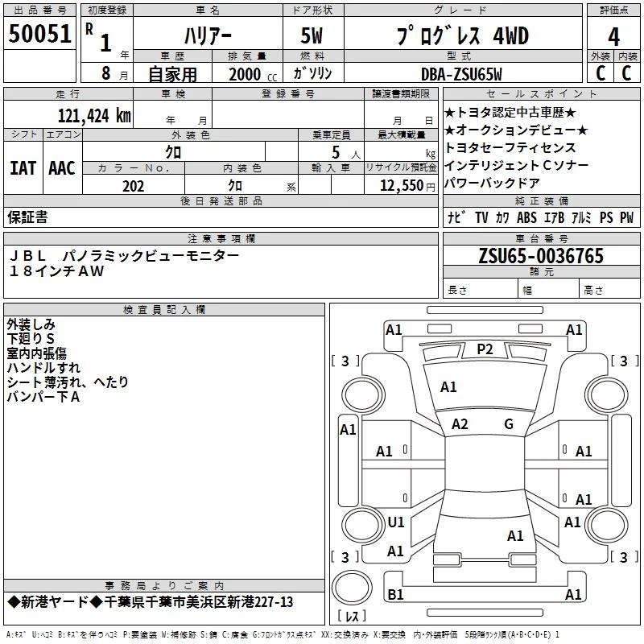Click the lot number 50051
Viewport: 644px width, 644px height.
tap(39, 34)
